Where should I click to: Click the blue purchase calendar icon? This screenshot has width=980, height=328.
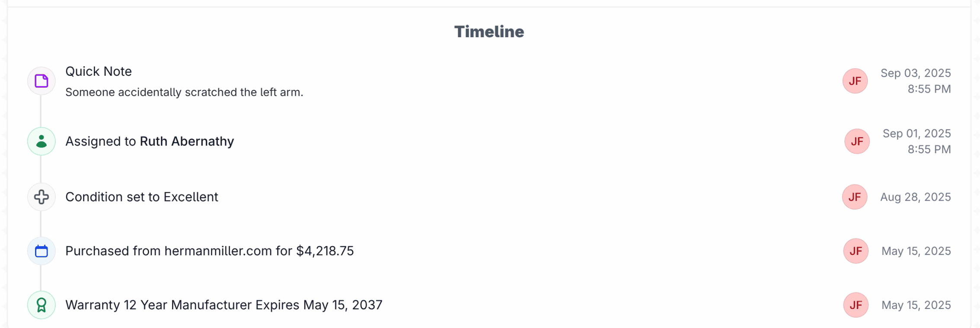pyautogui.click(x=41, y=251)
